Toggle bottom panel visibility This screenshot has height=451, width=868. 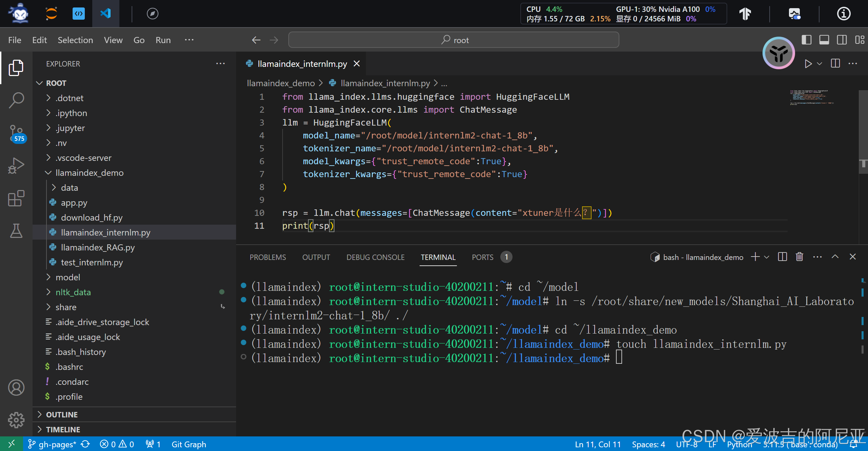[824, 40]
